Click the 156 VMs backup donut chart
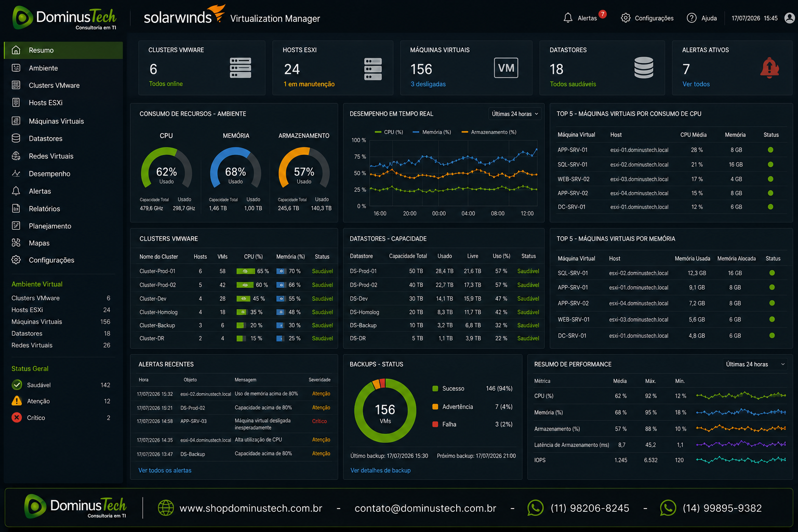Screen dimensions: 798x532 point(385,410)
